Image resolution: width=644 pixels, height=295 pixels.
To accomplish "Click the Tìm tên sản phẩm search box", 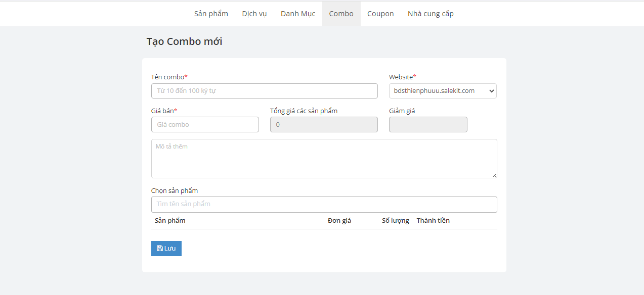I will pos(324,205).
